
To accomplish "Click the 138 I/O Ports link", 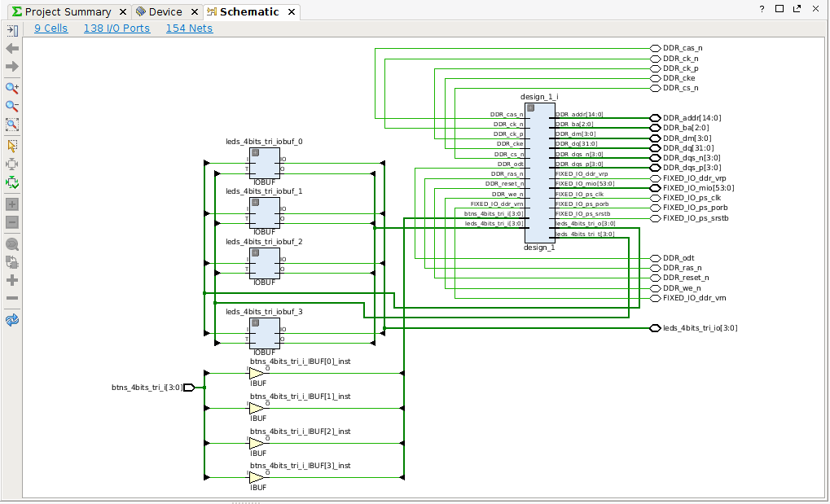I will pos(116,28).
